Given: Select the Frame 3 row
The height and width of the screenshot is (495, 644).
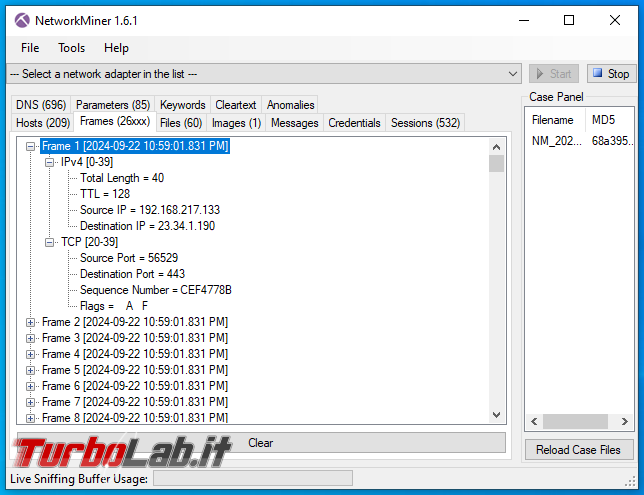Looking at the screenshot, I should pyautogui.click(x=135, y=338).
